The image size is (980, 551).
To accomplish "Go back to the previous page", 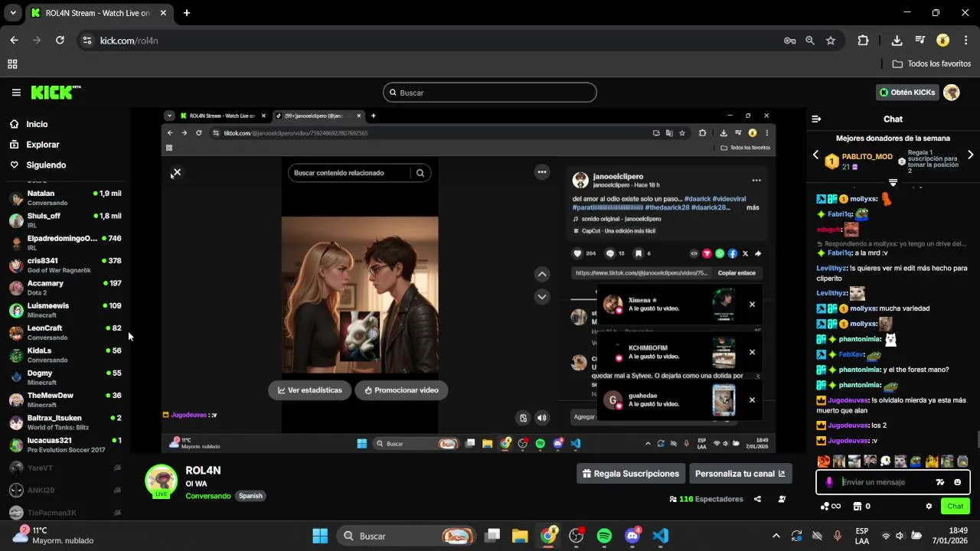I will [x=14, y=41].
